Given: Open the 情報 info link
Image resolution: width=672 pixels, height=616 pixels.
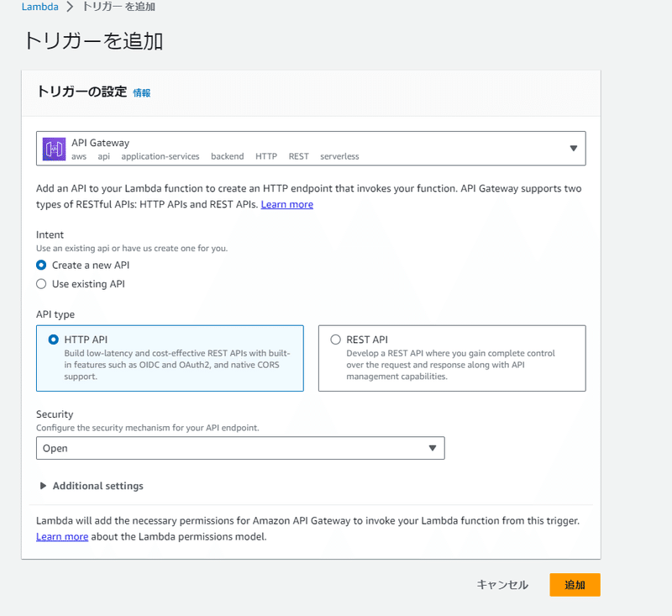Looking at the screenshot, I should 141,93.
